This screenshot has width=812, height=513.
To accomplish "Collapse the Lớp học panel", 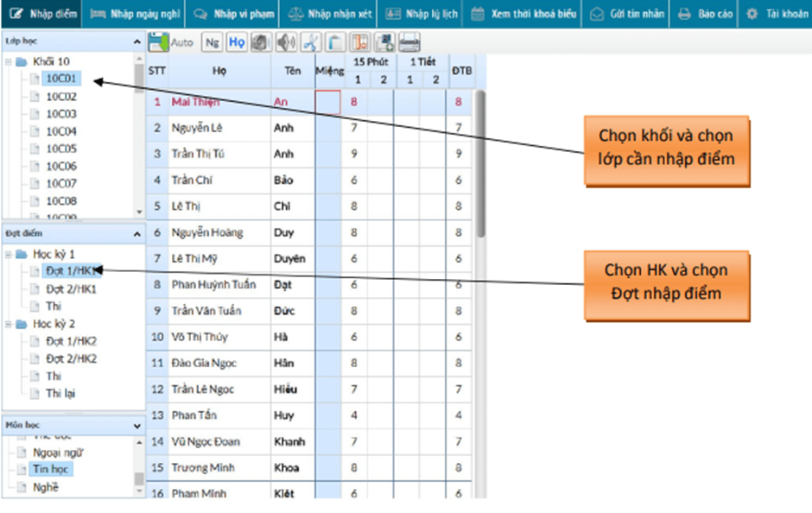I will [x=136, y=41].
